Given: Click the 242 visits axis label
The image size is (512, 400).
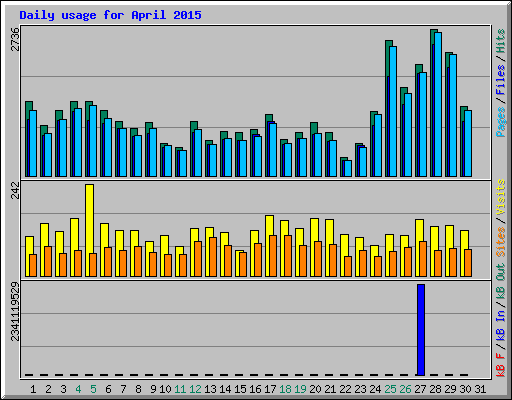Looking at the screenshot, I should tap(15, 190).
